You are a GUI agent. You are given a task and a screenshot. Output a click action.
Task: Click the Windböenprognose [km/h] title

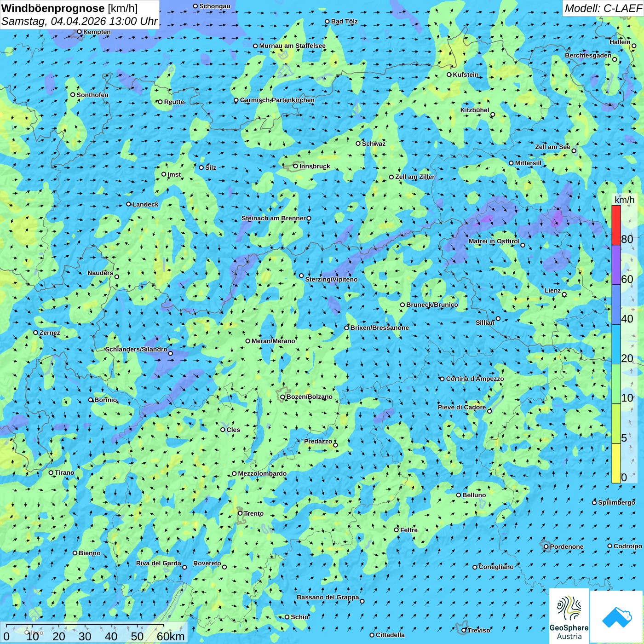coord(69,8)
